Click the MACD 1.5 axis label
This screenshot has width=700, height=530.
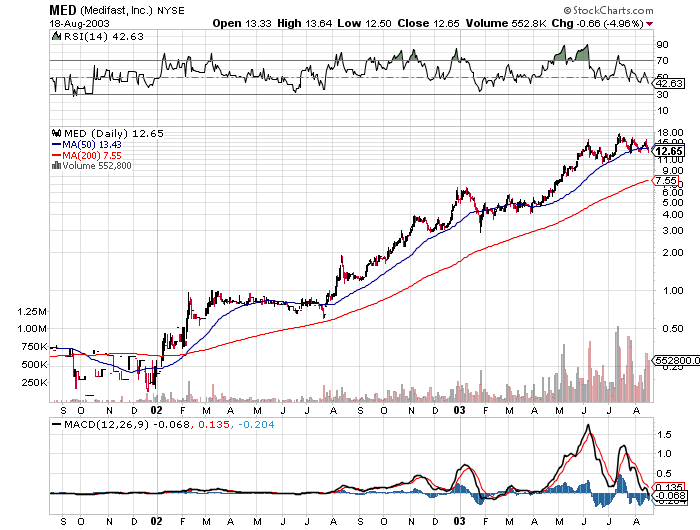click(664, 435)
